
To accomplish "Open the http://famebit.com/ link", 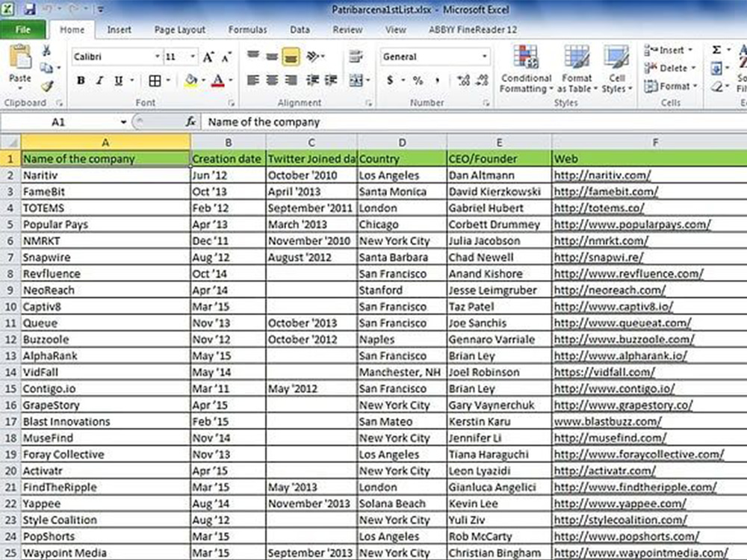I will pos(606,192).
